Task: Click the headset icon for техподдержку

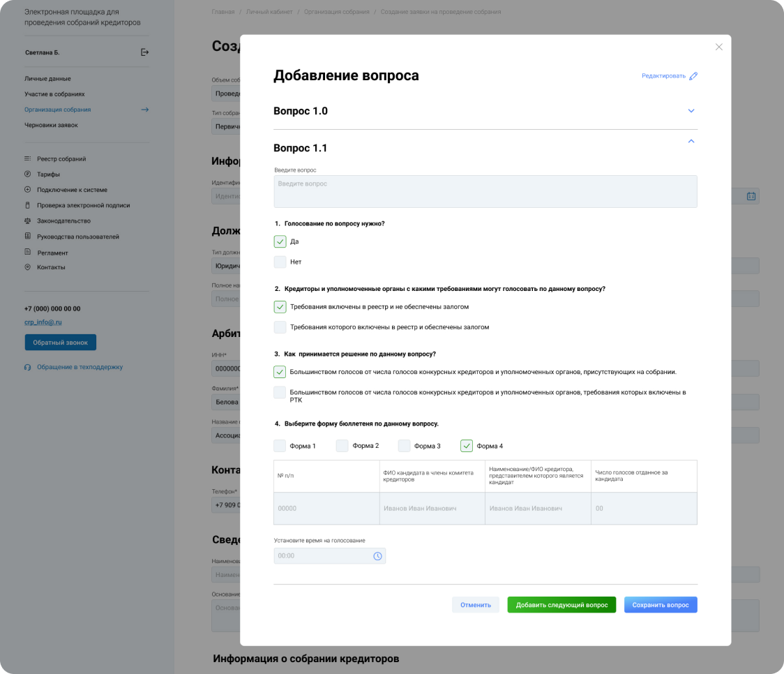Action: pos(28,367)
